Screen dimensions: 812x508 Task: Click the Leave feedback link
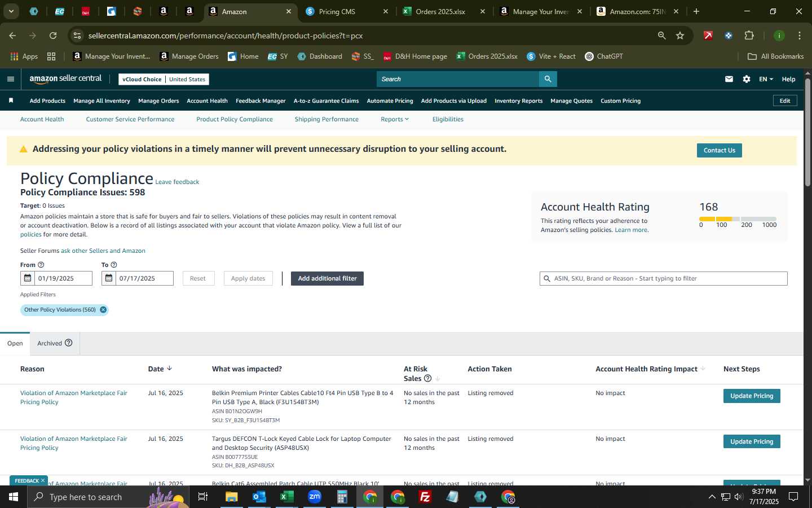point(177,182)
